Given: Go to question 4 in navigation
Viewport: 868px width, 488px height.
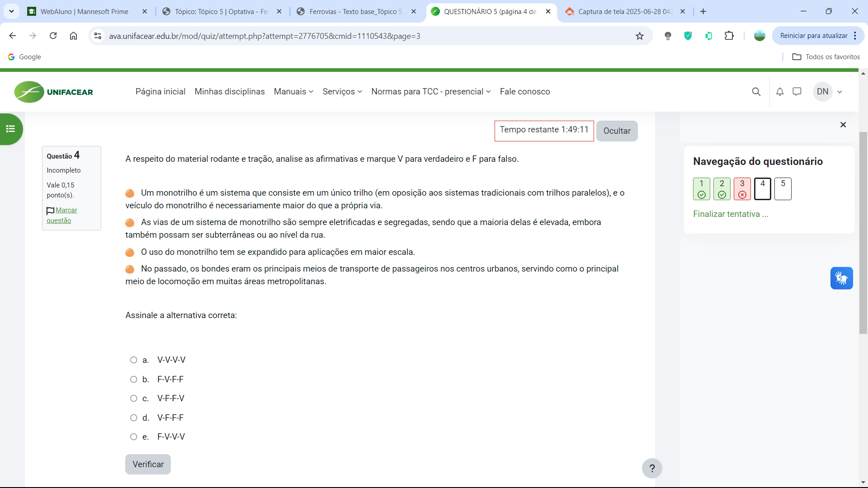Looking at the screenshot, I should [x=762, y=189].
